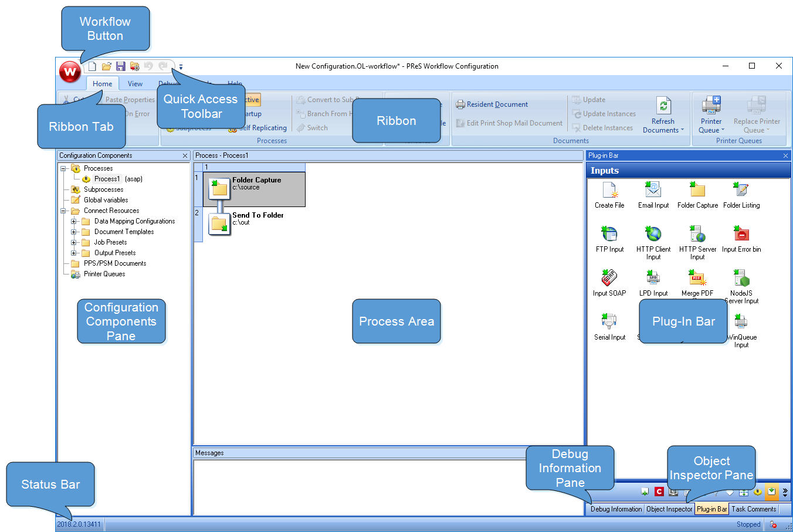Select the Create File input plug-in
Image resolution: width=793 pixels, height=532 pixels.
tap(609, 195)
